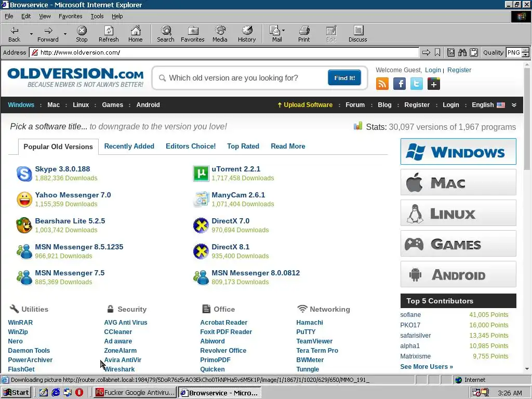Click the Find It! button

point(344,78)
